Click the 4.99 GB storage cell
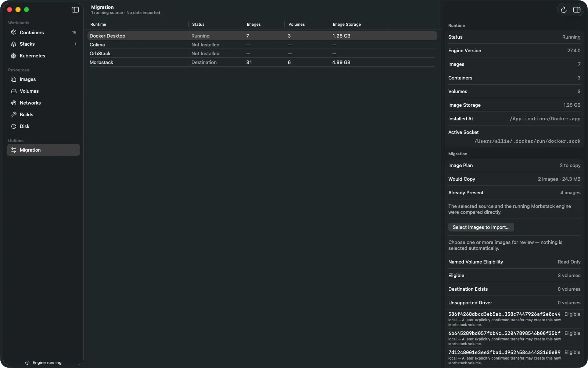Screen dimensions: 588x368 click(341, 63)
